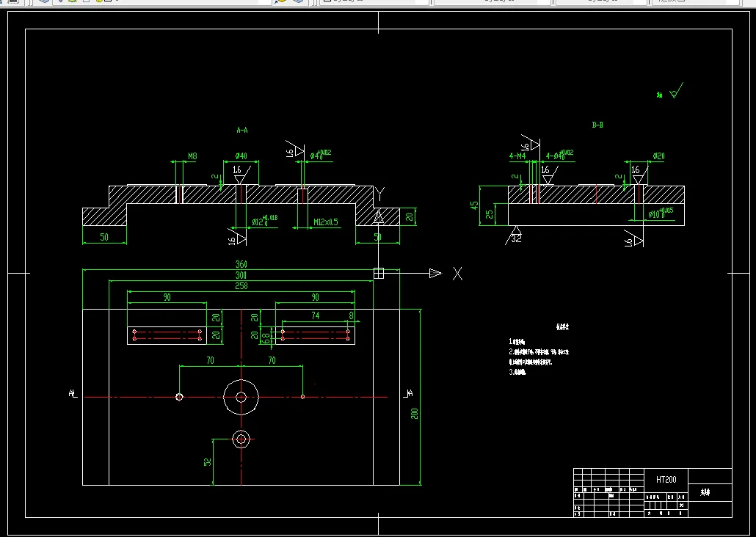The image size is (756, 537).
Task: Select the 258 length dimension text
Action: coord(241,286)
